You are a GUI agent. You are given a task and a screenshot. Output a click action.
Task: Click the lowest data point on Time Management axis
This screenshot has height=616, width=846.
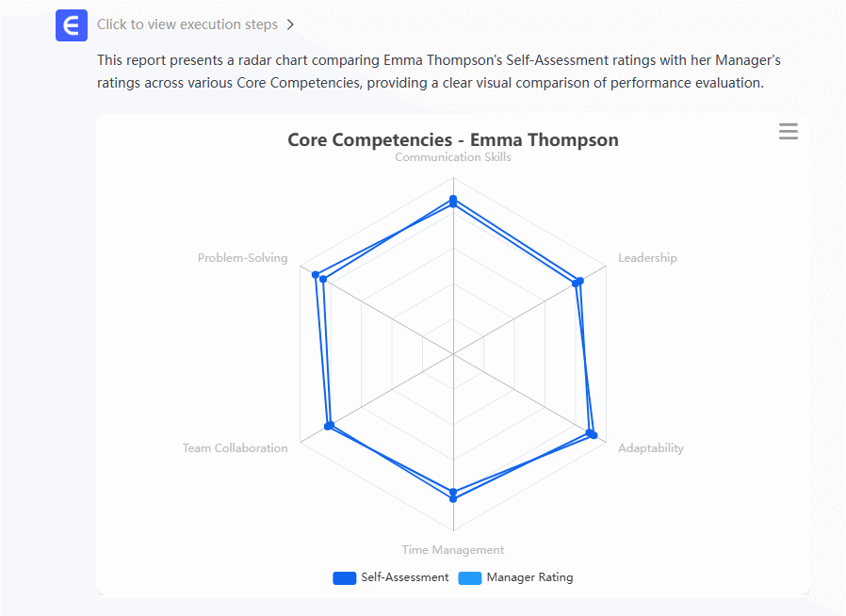coord(453,499)
